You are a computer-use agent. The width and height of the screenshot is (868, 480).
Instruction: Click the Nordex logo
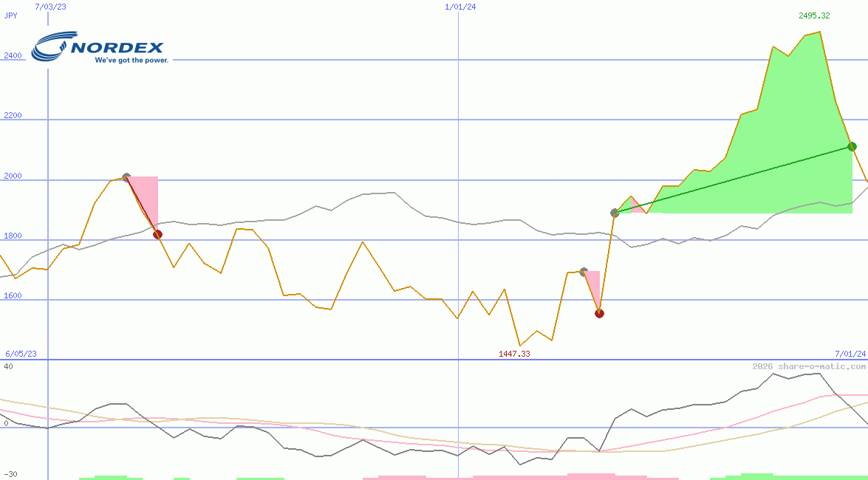click(100, 47)
